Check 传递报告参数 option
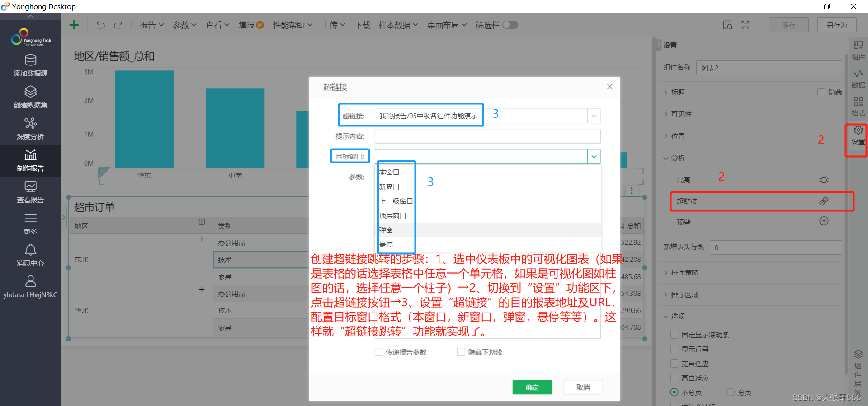The height and width of the screenshot is (406, 868). coord(378,352)
